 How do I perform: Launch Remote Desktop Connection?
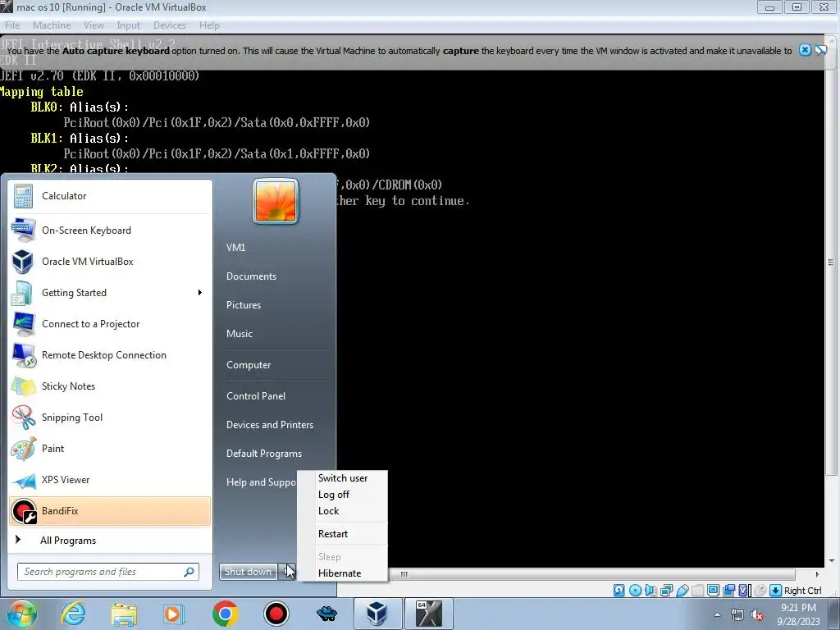pos(110,355)
